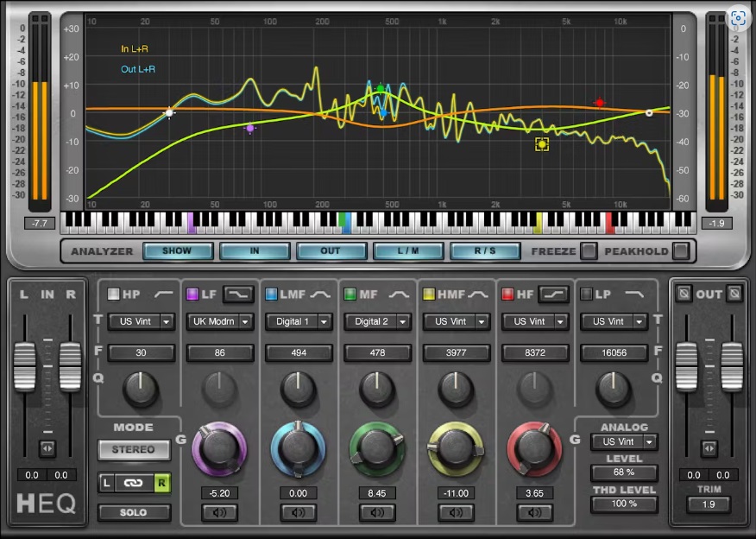The image size is (756, 539).
Task: Click the SHOW analyzer button
Action: [x=177, y=251]
